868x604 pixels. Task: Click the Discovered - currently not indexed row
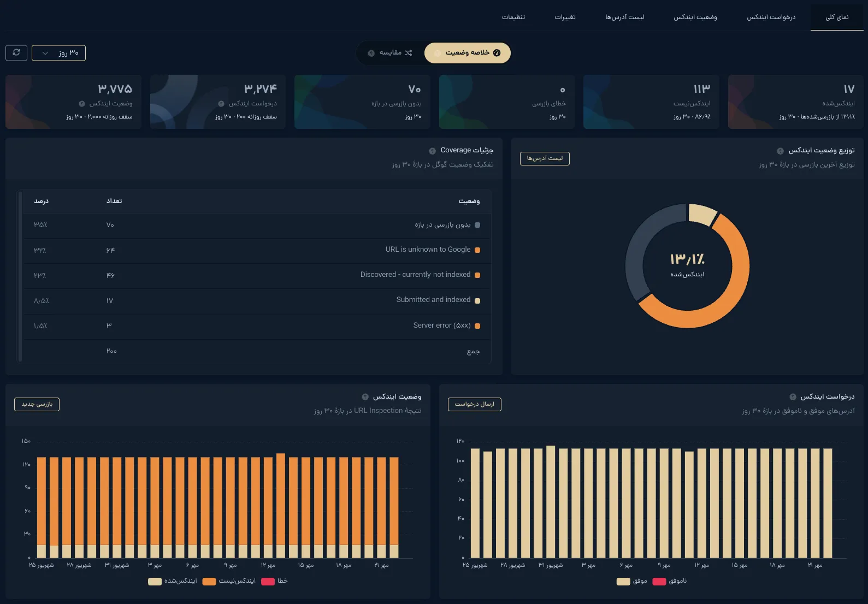pyautogui.click(x=257, y=276)
